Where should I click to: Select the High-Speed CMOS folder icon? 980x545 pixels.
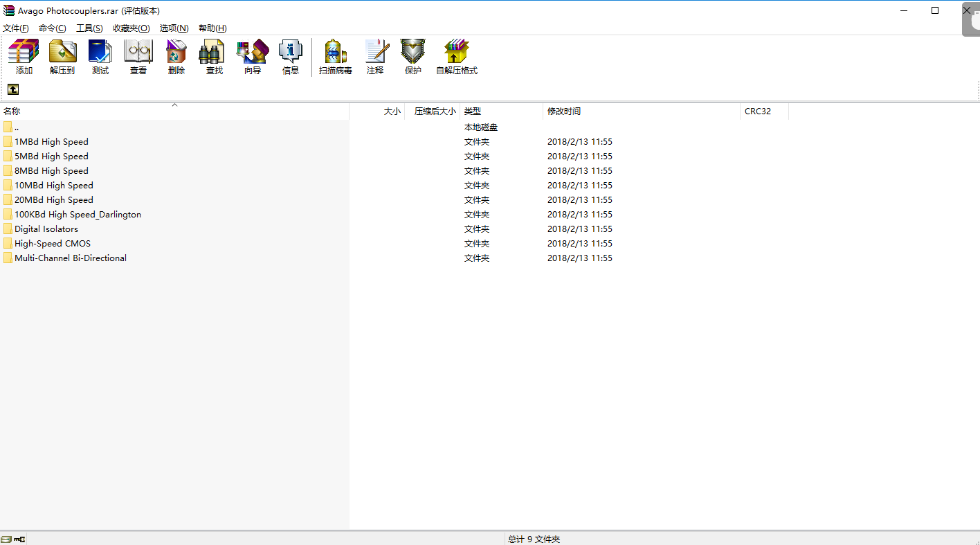point(8,243)
